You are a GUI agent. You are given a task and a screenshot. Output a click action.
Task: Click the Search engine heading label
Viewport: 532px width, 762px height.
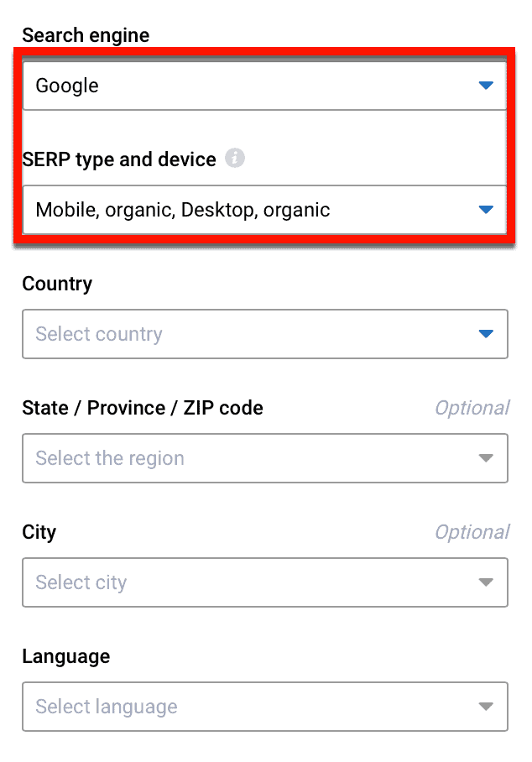(85, 35)
